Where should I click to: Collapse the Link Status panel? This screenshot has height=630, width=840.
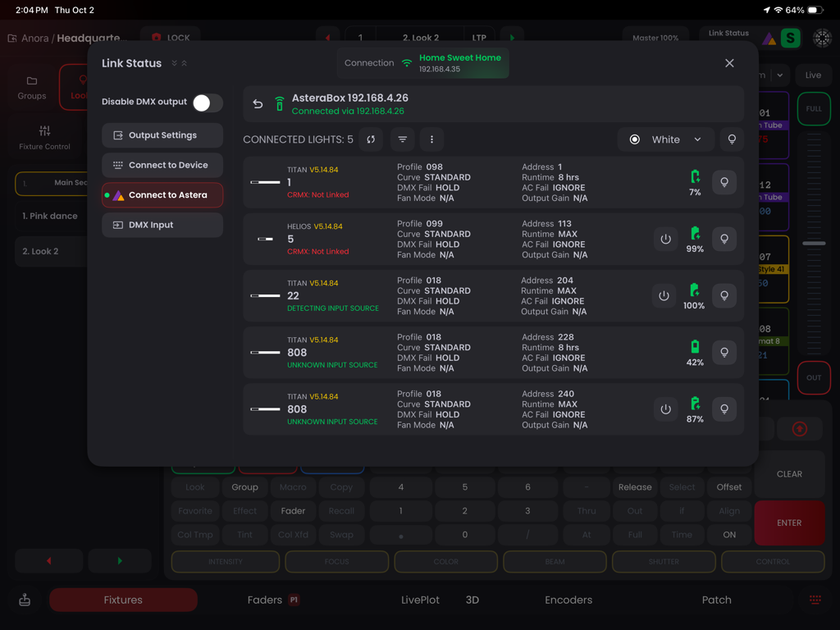click(x=173, y=63)
